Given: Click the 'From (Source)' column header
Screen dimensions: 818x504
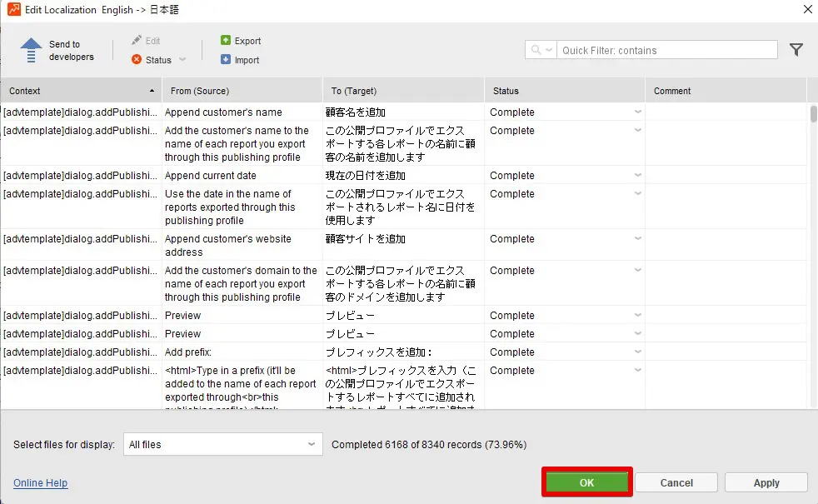Looking at the screenshot, I should pos(242,91).
